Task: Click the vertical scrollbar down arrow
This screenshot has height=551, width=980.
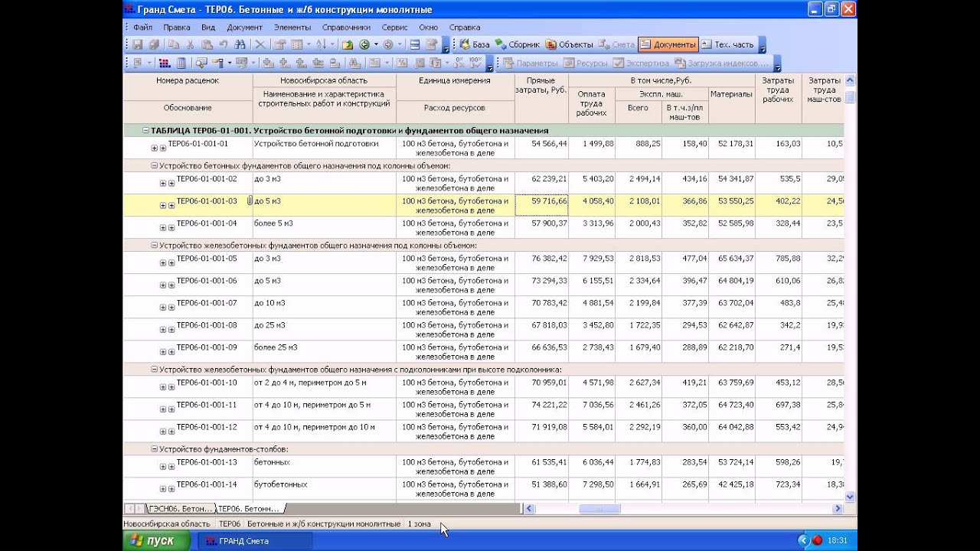Action: click(x=850, y=497)
